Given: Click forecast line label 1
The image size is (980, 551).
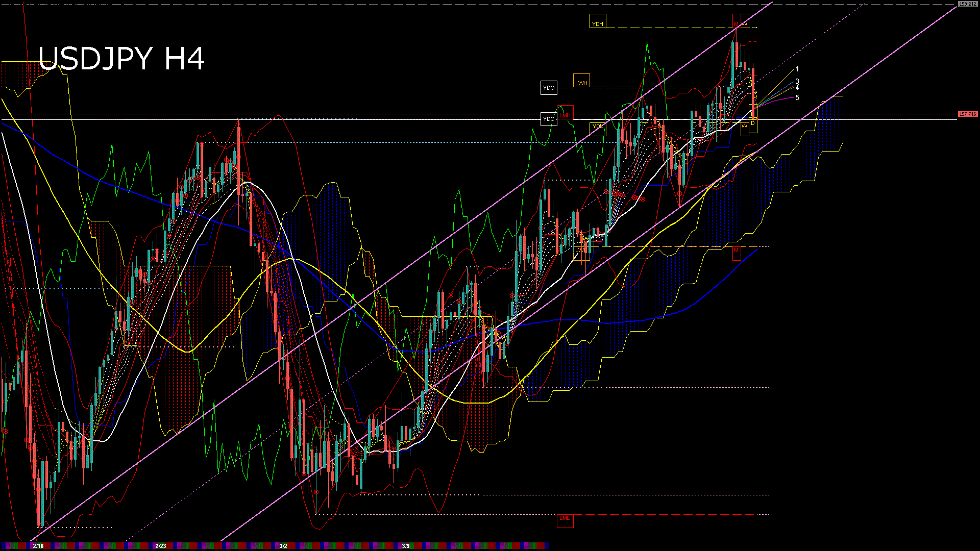Looking at the screenshot, I should (x=797, y=69).
